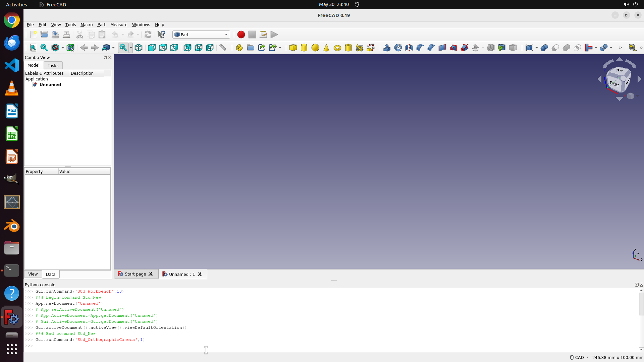Open the File menu
The width and height of the screenshot is (644, 362).
coord(30,24)
